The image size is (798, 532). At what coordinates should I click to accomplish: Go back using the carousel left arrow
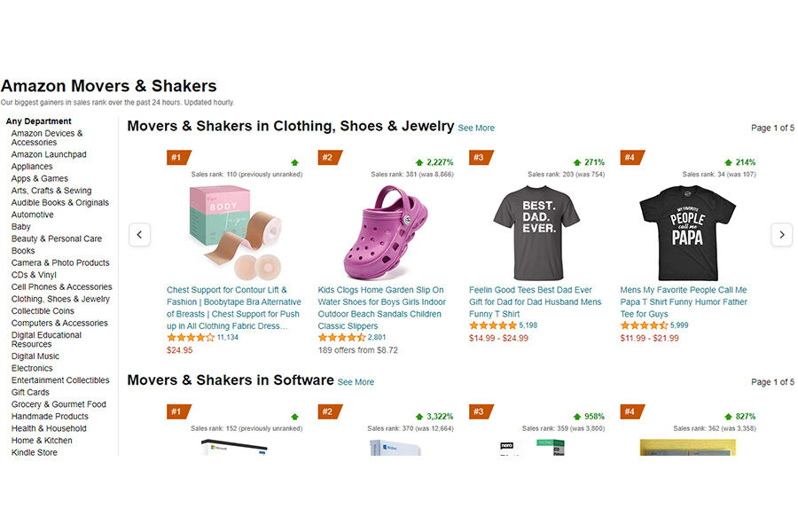click(x=140, y=234)
